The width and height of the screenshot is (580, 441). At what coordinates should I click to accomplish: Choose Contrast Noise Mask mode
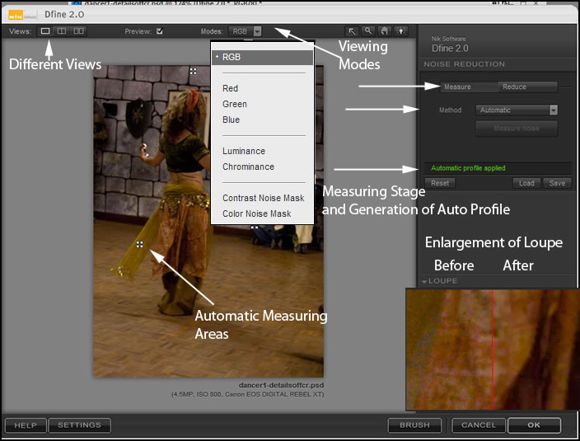pos(263,198)
